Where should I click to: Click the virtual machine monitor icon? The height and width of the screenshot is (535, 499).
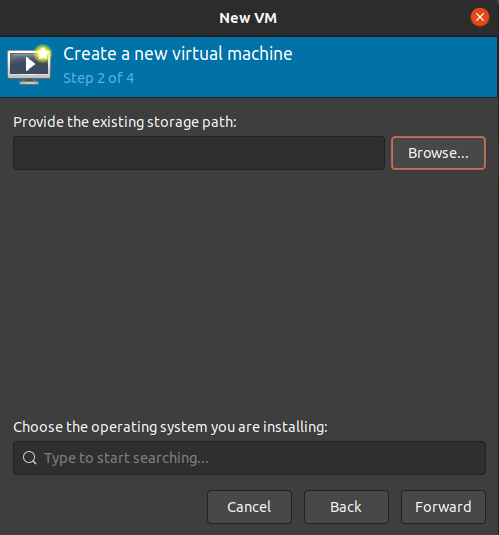coord(30,65)
